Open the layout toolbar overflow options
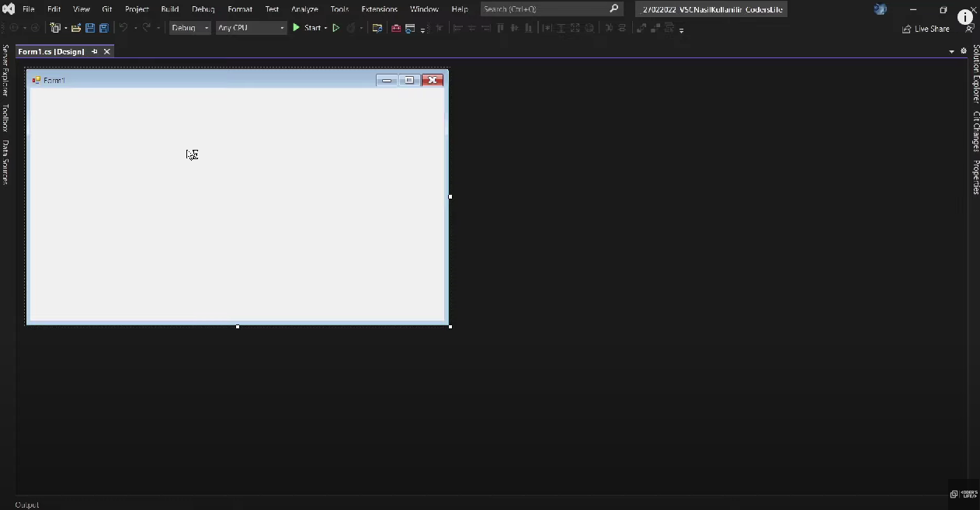The image size is (980, 510). [x=681, y=29]
